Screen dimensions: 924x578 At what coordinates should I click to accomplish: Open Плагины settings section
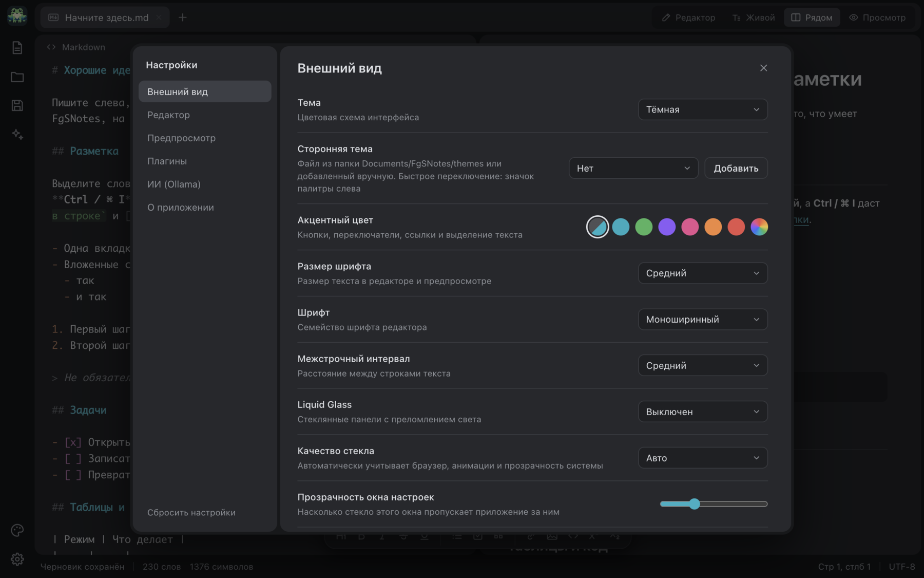pyautogui.click(x=205, y=161)
